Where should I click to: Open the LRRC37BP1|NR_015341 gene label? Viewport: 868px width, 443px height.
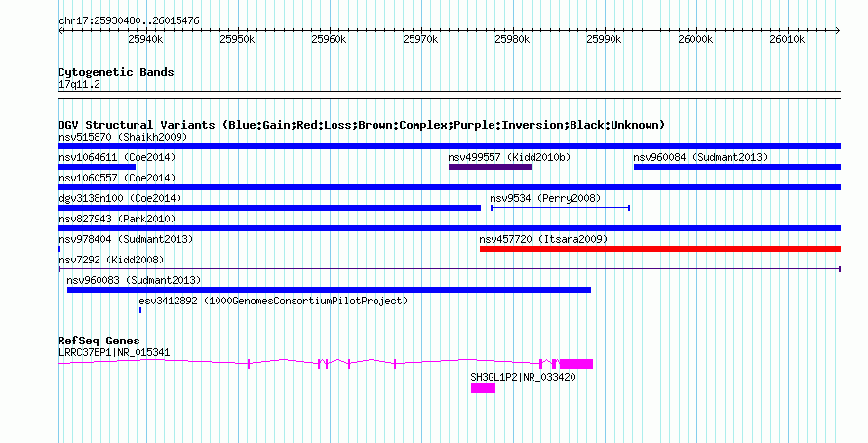(x=114, y=352)
